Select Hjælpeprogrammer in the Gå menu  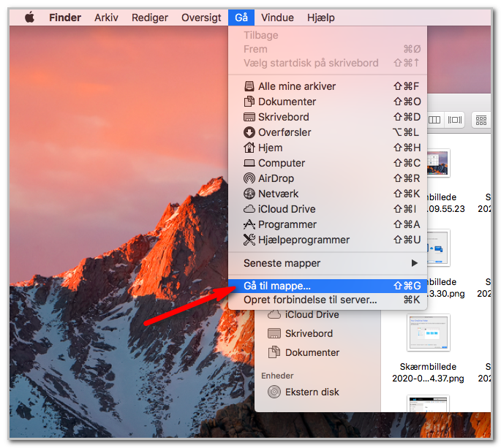328,240
